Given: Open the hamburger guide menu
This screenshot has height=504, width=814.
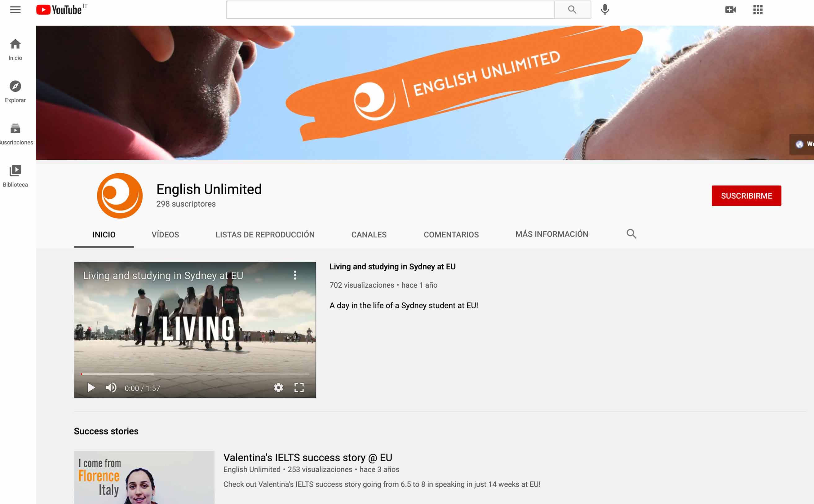Looking at the screenshot, I should pos(15,10).
